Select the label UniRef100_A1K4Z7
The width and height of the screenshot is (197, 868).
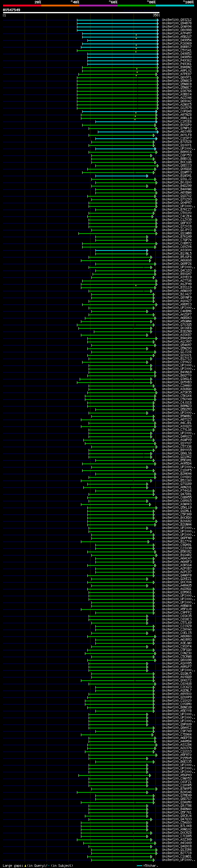(177, 301)
